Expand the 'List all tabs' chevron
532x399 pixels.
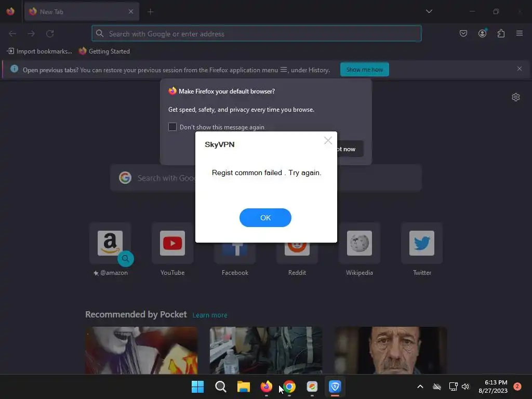click(x=429, y=11)
